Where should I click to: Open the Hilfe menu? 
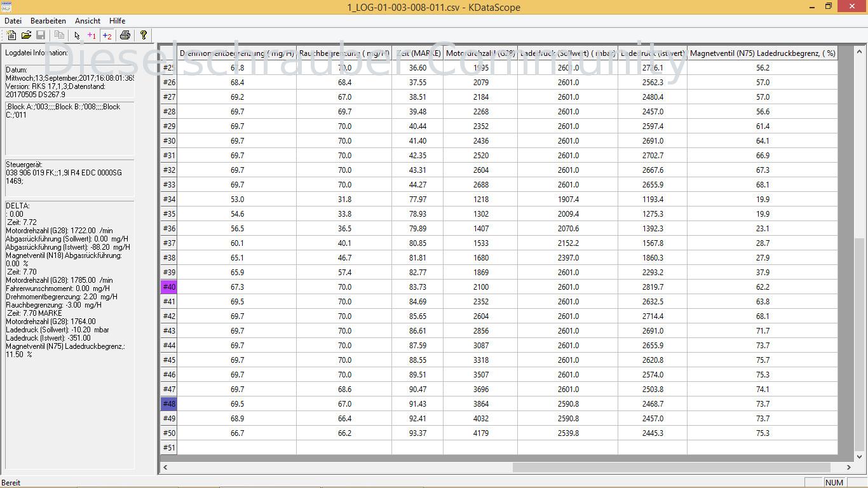[118, 21]
